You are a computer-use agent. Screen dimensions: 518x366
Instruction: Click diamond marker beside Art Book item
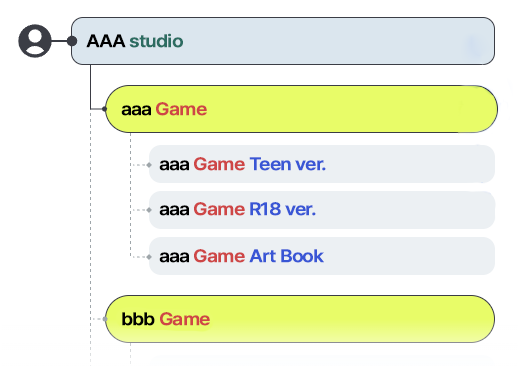(149, 257)
